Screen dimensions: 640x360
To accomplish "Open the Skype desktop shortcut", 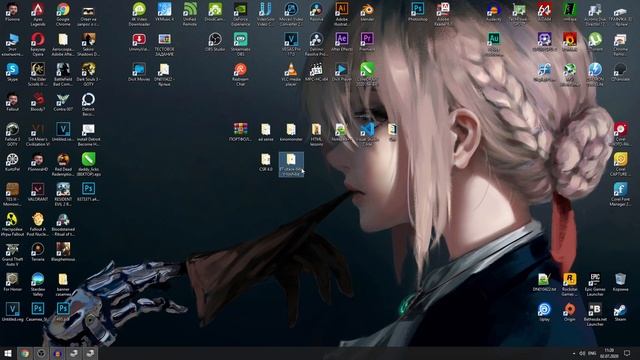I will click(12, 73).
